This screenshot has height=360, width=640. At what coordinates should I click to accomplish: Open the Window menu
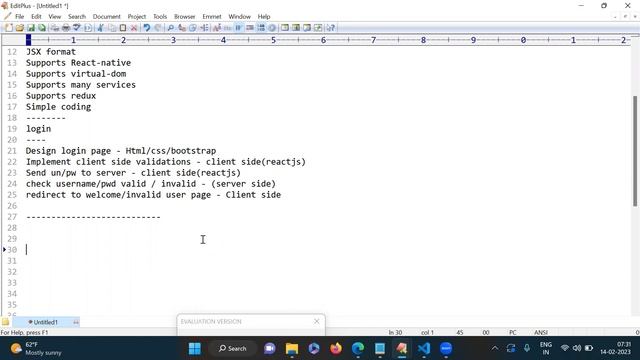tap(240, 17)
